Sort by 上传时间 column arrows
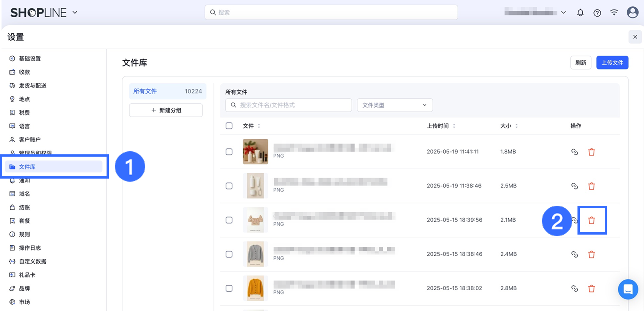 click(x=454, y=126)
